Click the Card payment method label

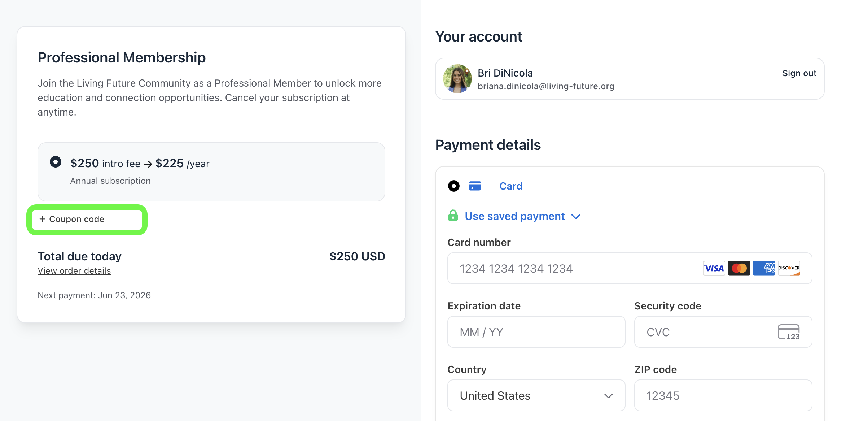pos(510,186)
